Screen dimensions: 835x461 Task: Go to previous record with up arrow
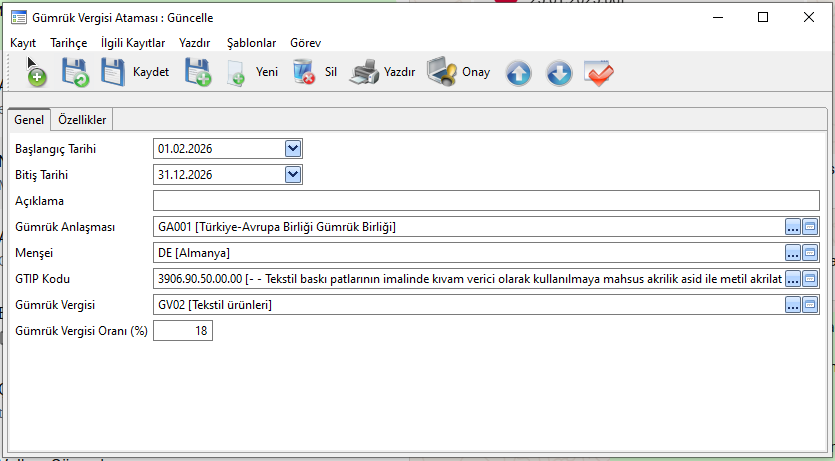(x=518, y=73)
